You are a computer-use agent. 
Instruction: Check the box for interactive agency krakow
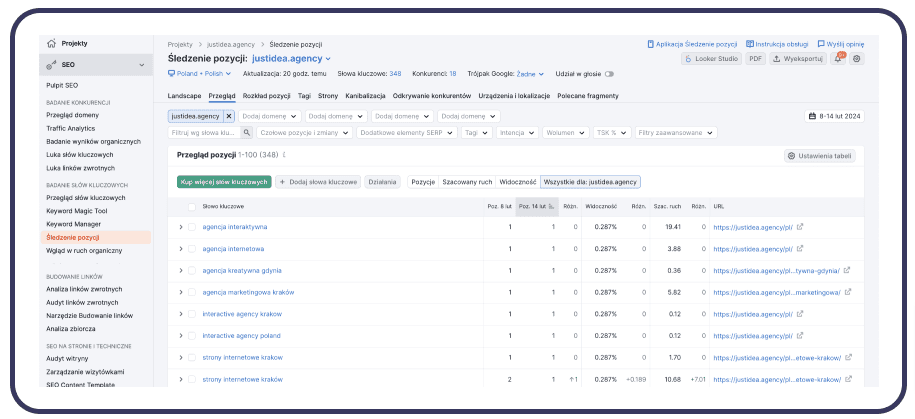(192, 314)
